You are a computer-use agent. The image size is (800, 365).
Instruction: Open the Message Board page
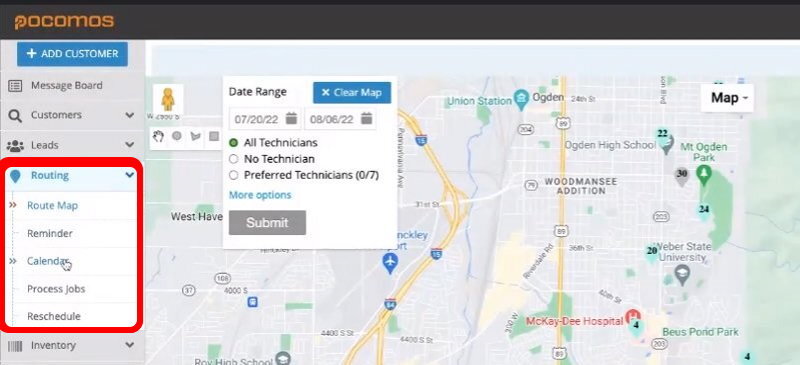(x=66, y=85)
